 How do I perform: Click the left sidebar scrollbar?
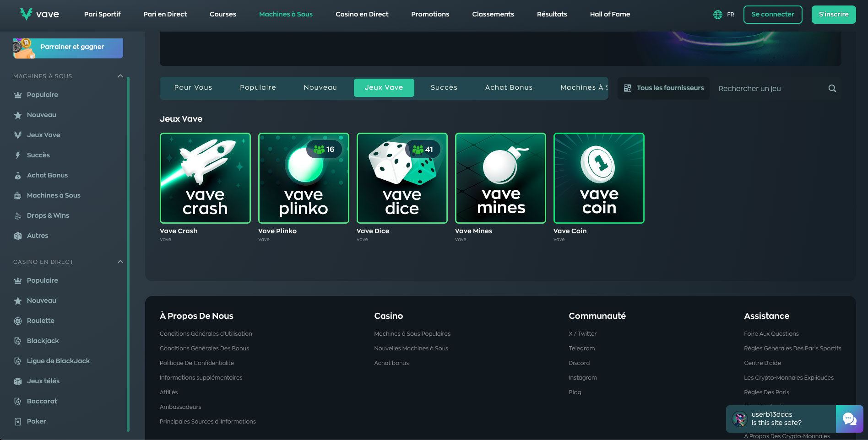[128, 254]
